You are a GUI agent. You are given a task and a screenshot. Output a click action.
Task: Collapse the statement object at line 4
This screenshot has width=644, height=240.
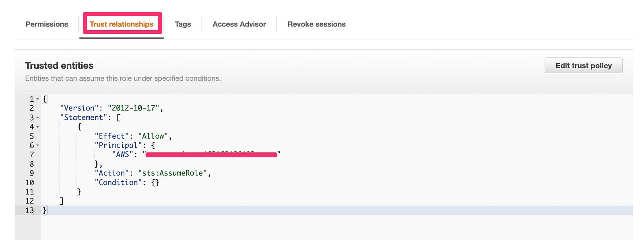pyautogui.click(x=38, y=127)
